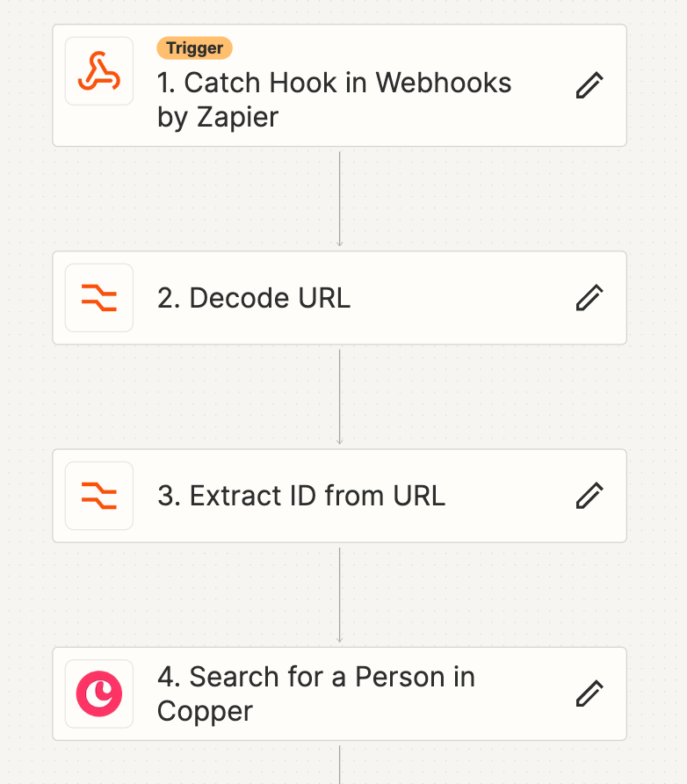Click the connector line above the Copper step
Viewport: 687px width, 784px height.
(x=340, y=595)
